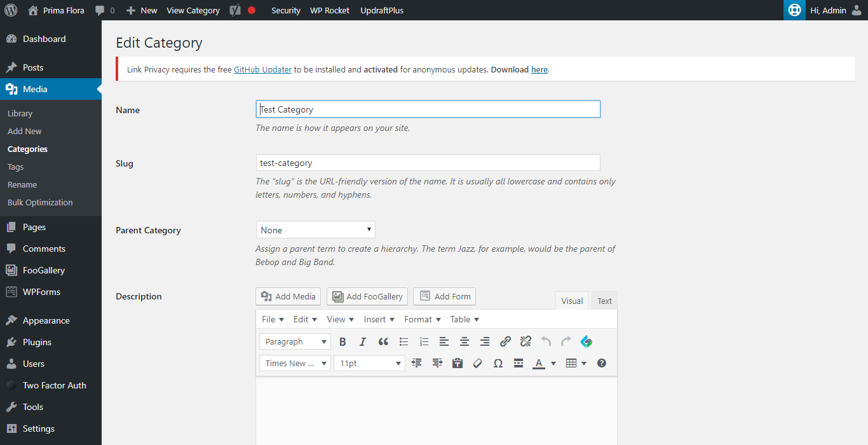Open the Times New font family dropdown

point(295,364)
